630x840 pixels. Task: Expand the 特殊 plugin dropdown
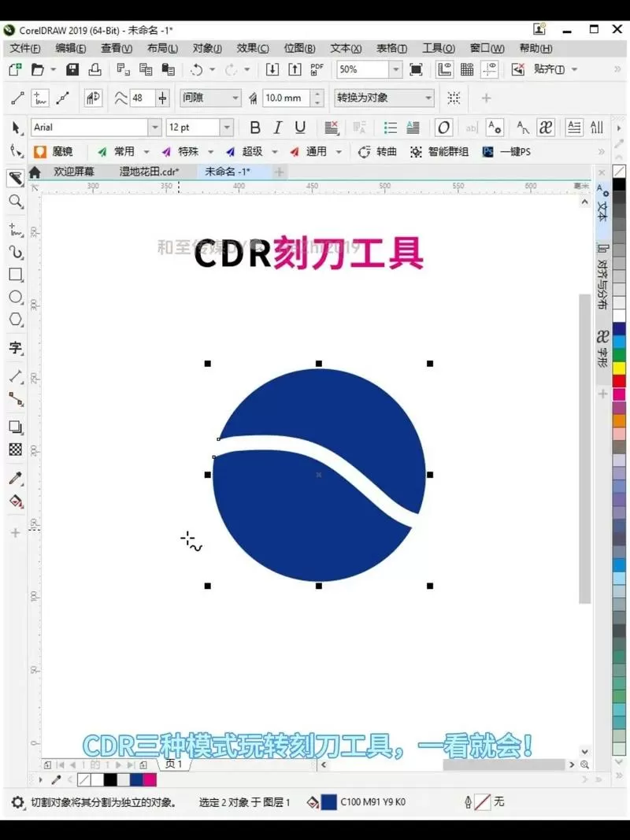coord(210,152)
